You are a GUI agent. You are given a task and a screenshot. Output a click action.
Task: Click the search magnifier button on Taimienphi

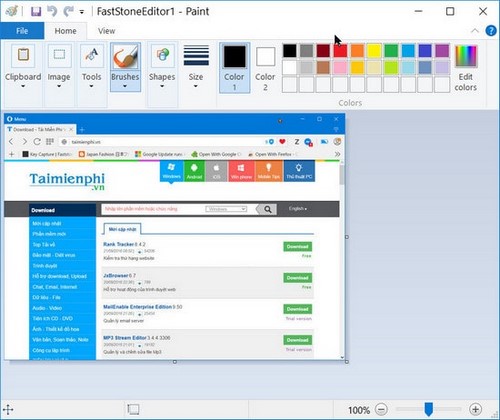tap(268, 209)
